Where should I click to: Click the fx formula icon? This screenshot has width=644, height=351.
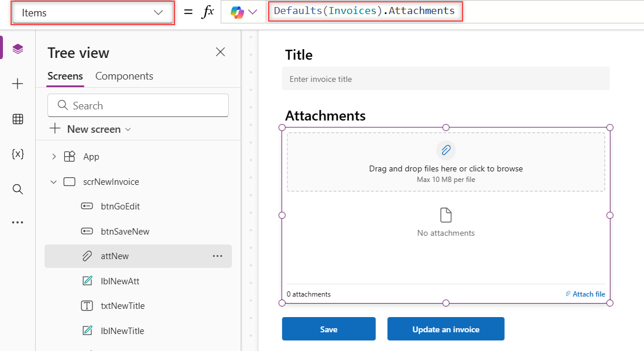tap(207, 12)
